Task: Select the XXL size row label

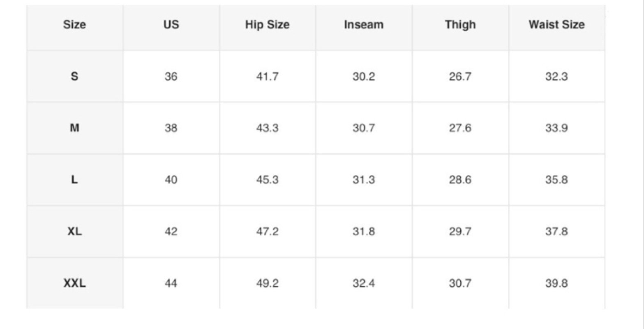Action: pos(75,283)
